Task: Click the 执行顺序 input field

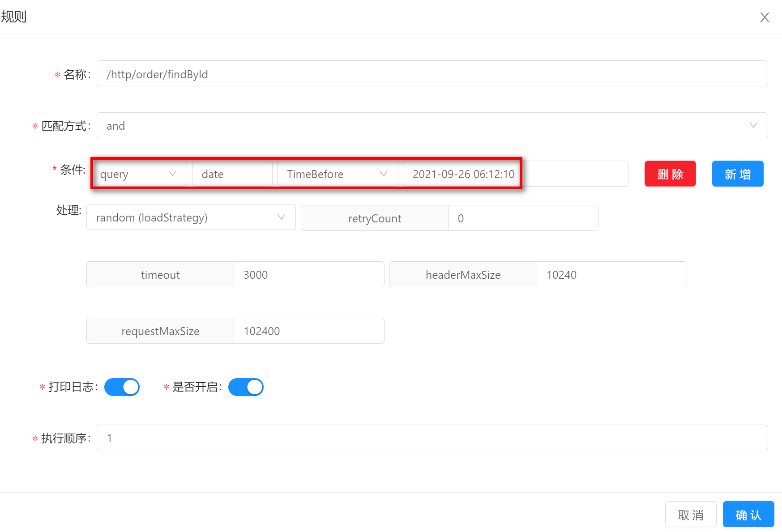Action: point(432,438)
